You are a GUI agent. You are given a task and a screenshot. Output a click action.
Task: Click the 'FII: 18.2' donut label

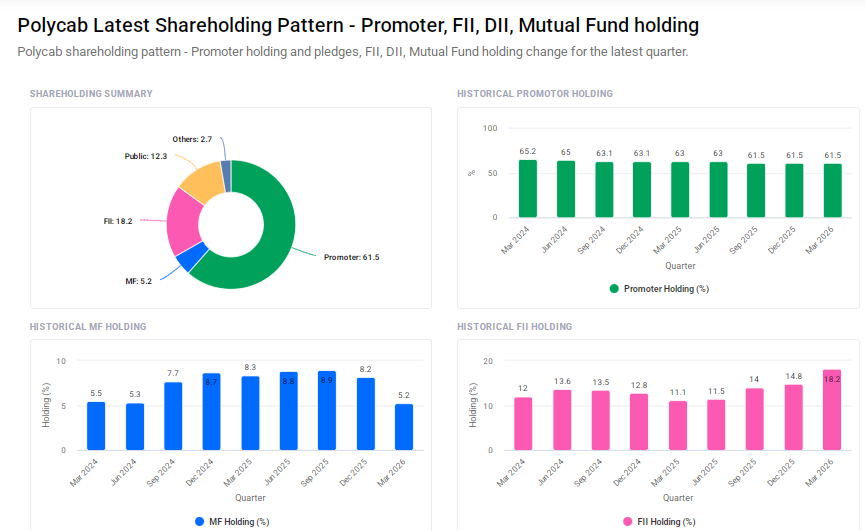pos(118,221)
